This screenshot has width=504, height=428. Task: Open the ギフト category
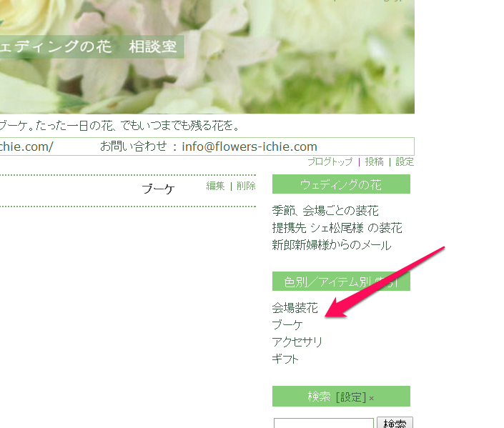pos(285,359)
